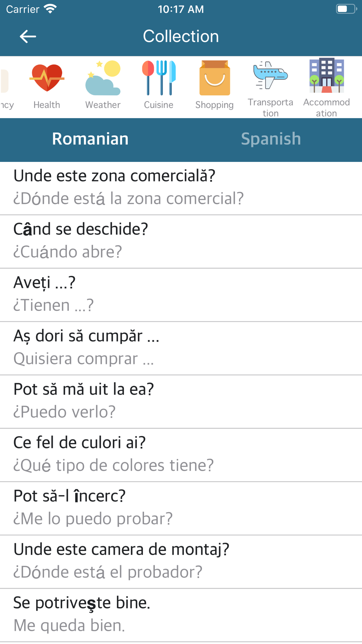Select the phrase "Când se deschide?"
Image resolution: width=362 pixels, height=644 pixels.
181,241
